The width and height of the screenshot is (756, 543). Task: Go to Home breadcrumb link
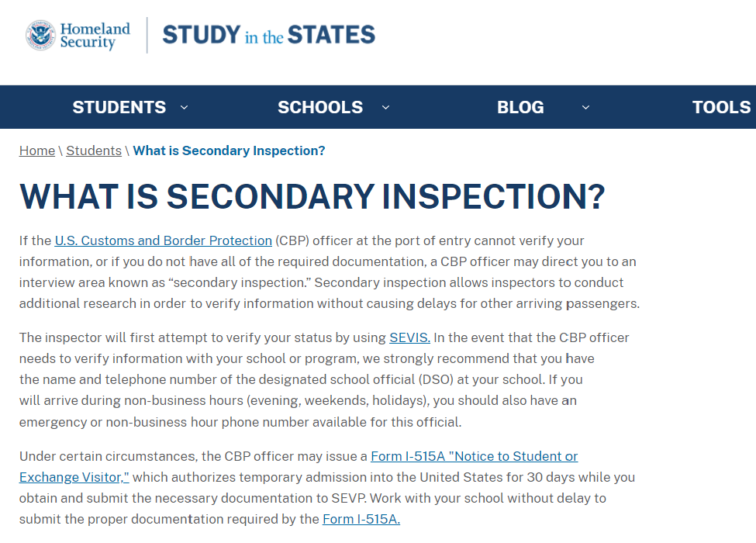click(37, 151)
